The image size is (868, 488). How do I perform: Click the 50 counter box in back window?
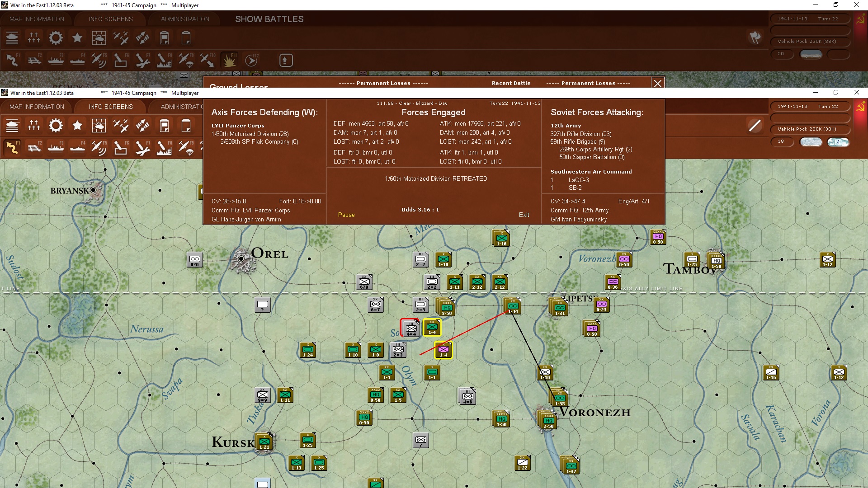click(782, 54)
